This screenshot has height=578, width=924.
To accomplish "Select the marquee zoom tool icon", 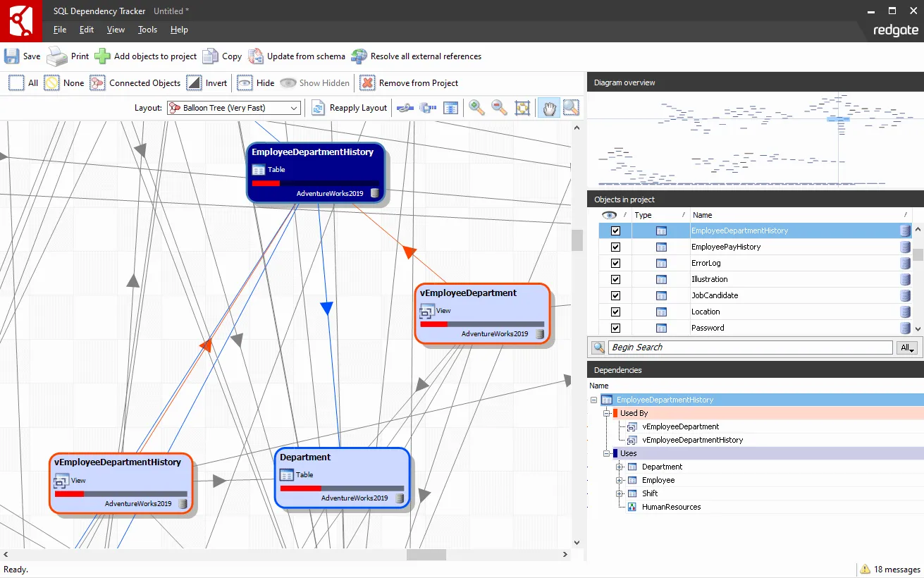I will pos(569,107).
